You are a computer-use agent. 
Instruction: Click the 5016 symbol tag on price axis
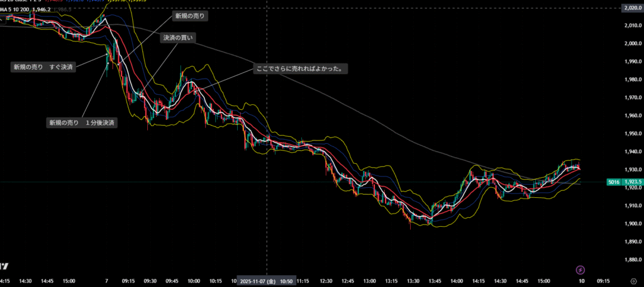click(613, 182)
